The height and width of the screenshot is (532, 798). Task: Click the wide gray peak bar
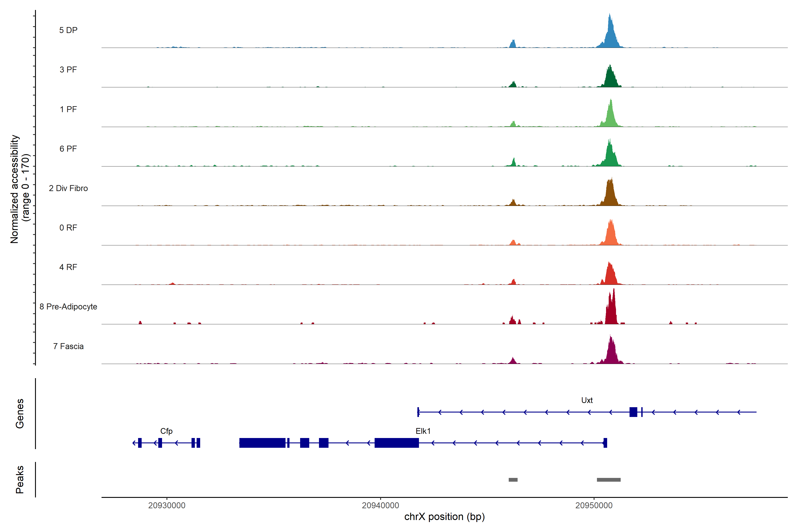609,480
